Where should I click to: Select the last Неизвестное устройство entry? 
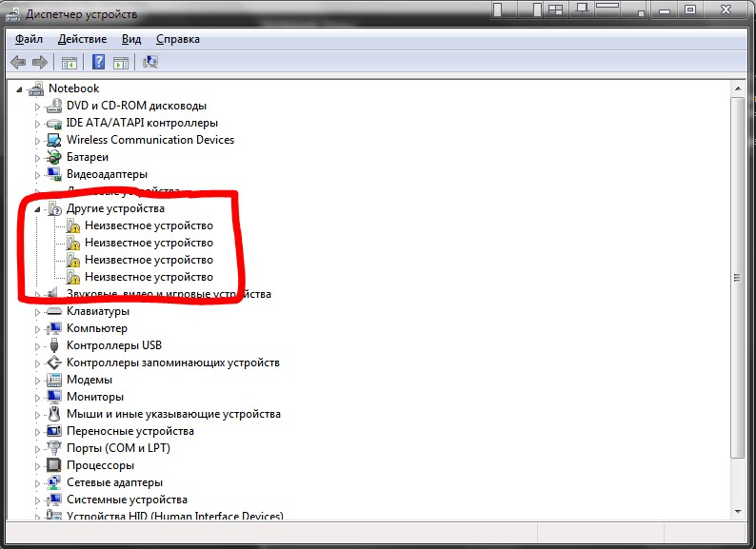click(149, 277)
